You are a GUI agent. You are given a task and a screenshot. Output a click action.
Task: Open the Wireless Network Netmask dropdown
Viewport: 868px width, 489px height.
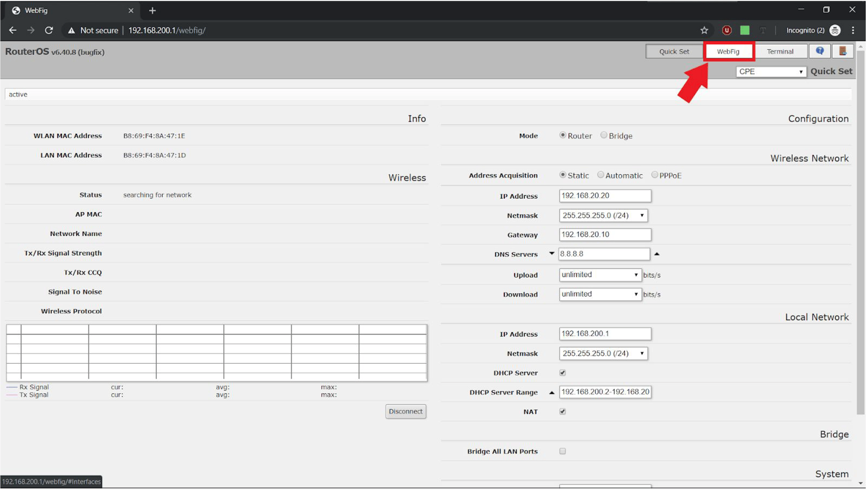pyautogui.click(x=603, y=215)
